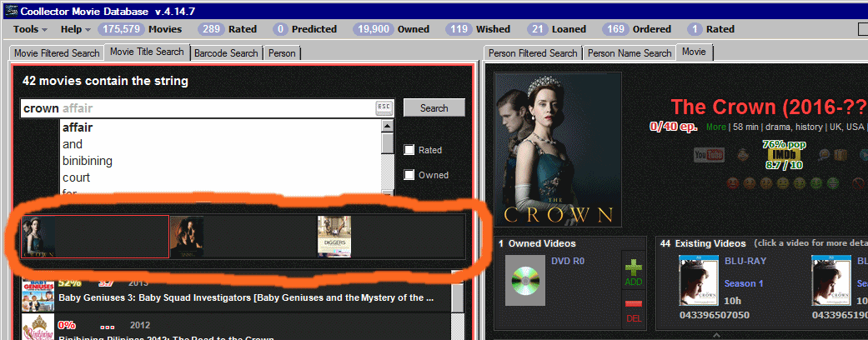This screenshot has height=340, width=868.
Task: Click the 0 Predicted counter
Action: tap(304, 29)
